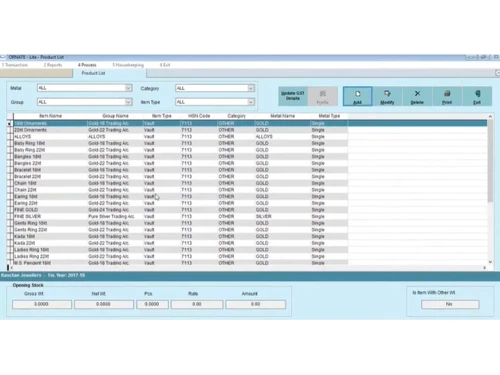Viewport: 500px width, 375px height.
Task: Open the 6 Exit menu
Action: pyautogui.click(x=165, y=65)
